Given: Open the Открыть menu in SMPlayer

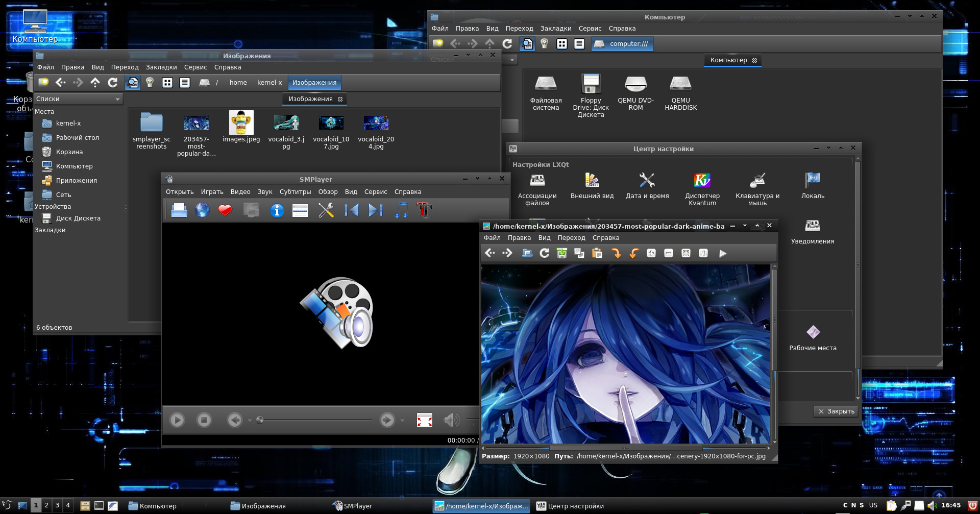Looking at the screenshot, I should pyautogui.click(x=180, y=192).
